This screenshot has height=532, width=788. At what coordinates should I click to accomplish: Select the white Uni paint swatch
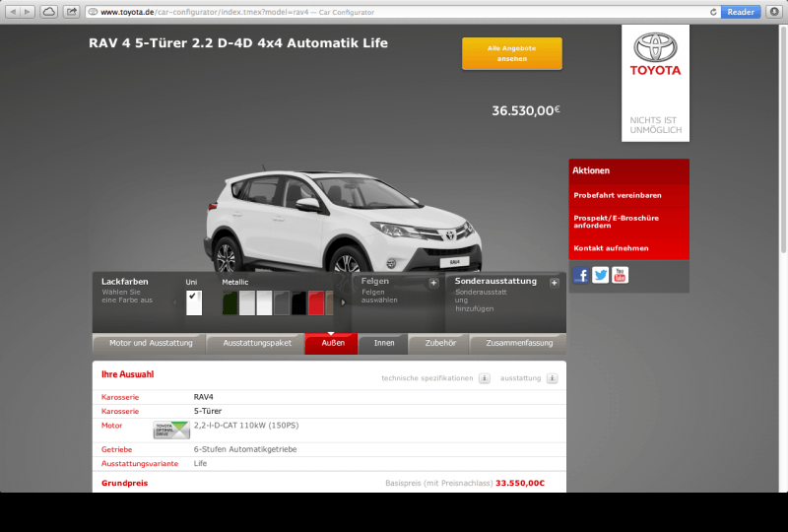point(194,302)
